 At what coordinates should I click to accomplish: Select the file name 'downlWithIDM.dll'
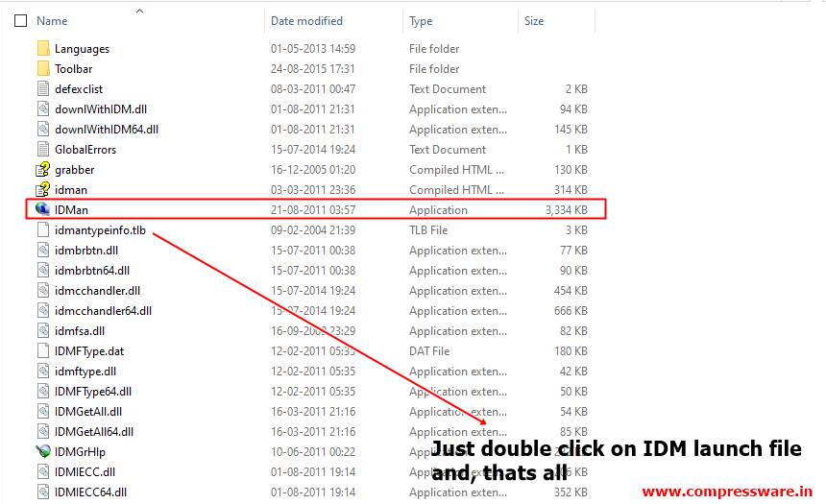click(x=101, y=109)
